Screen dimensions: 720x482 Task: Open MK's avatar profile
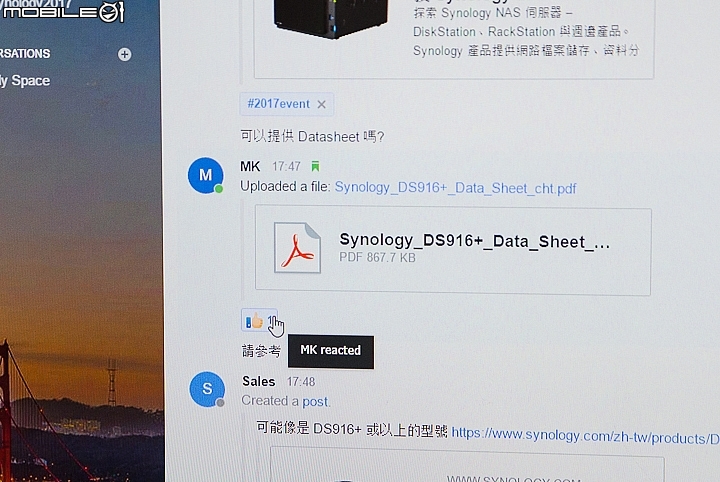tap(205, 175)
